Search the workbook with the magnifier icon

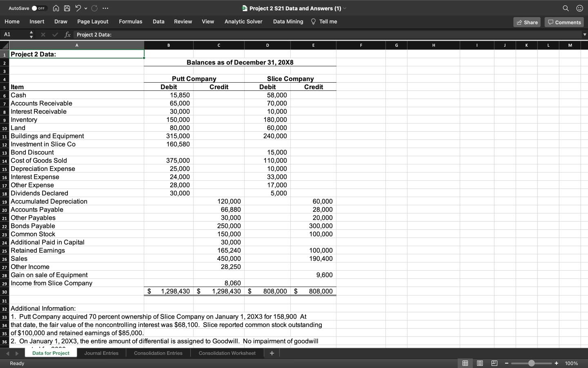tap(566, 8)
